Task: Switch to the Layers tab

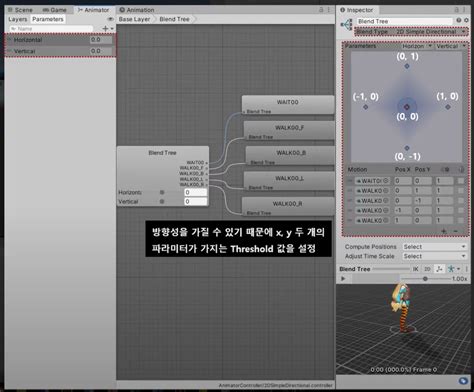Action: click(18, 19)
